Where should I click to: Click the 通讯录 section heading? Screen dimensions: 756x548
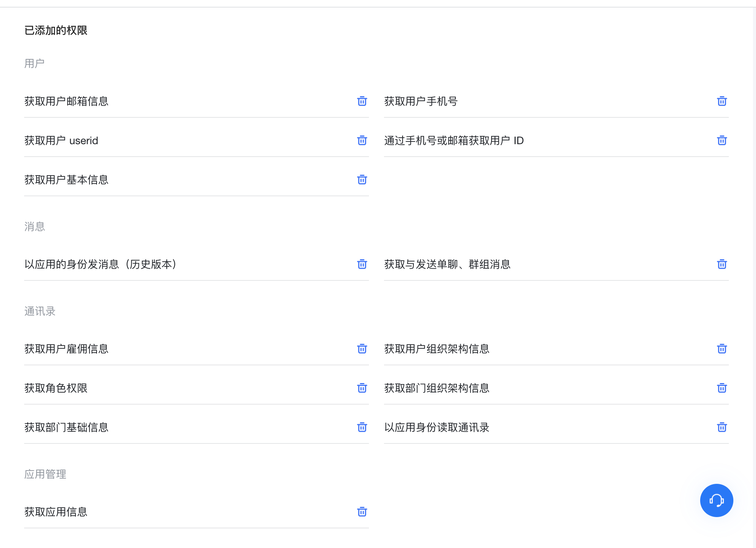(40, 311)
